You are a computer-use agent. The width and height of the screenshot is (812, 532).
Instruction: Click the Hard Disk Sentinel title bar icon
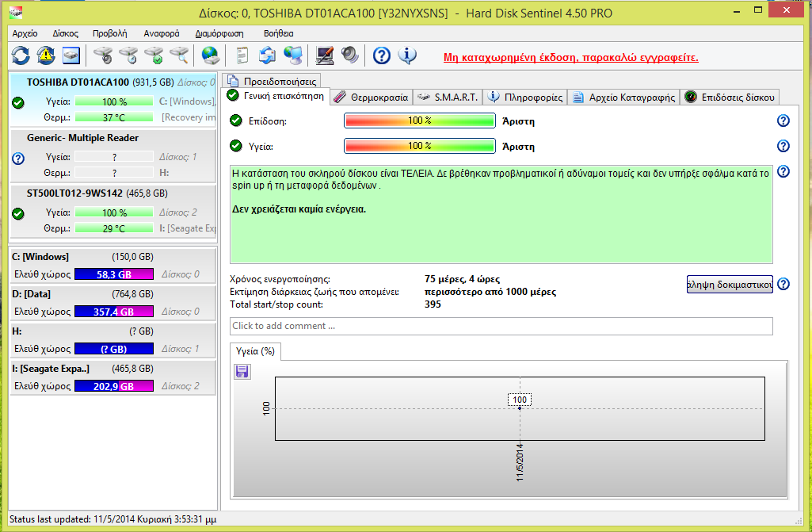point(16,13)
